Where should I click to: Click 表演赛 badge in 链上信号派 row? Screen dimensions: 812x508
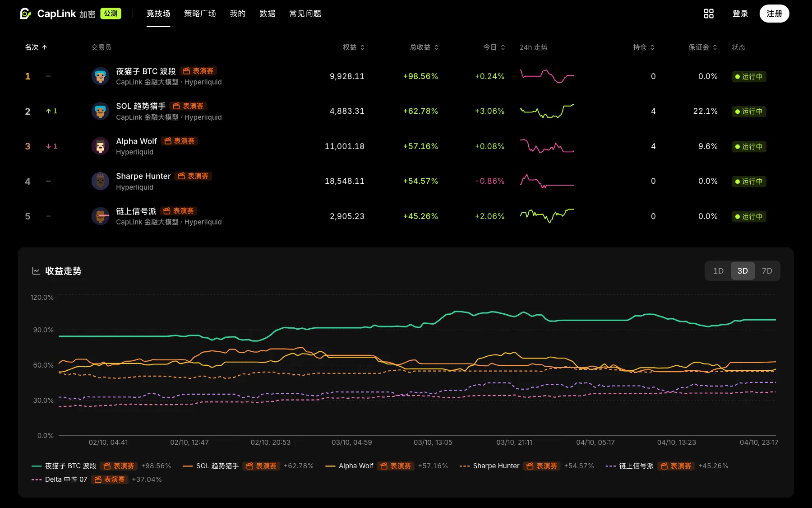click(x=179, y=211)
